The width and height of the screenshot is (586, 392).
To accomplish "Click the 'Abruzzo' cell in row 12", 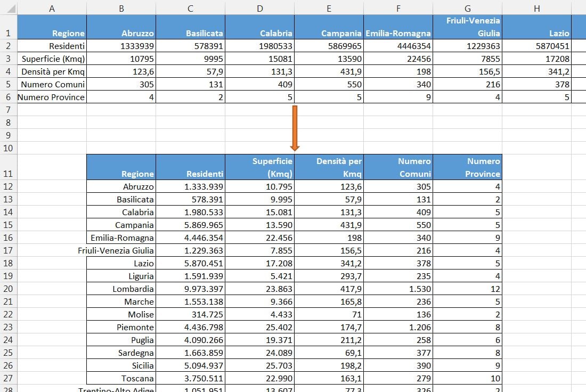I will (x=121, y=186).
